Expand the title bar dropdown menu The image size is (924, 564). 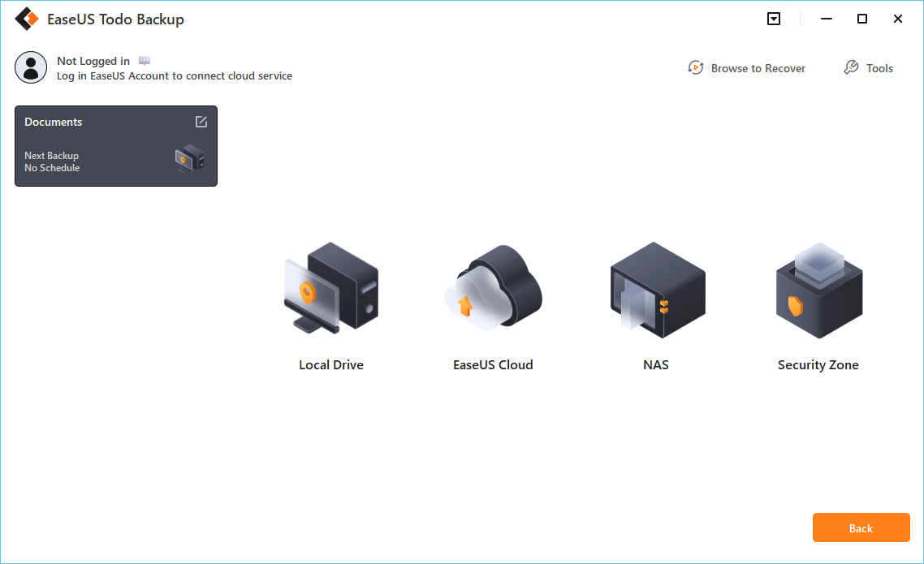[774, 19]
